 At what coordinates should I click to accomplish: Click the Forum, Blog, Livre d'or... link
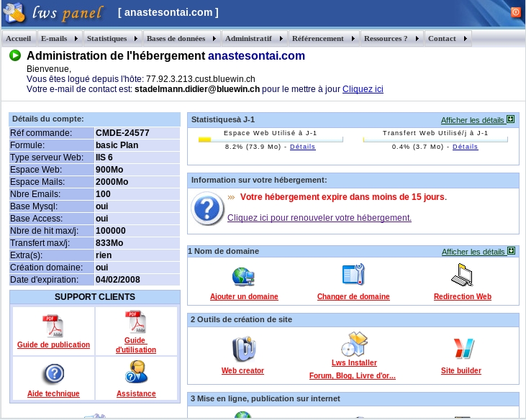click(x=353, y=375)
